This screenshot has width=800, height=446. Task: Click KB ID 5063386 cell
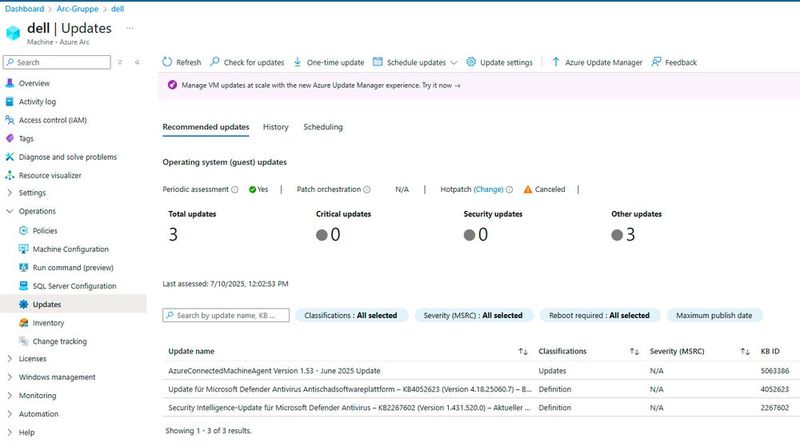(x=774, y=371)
